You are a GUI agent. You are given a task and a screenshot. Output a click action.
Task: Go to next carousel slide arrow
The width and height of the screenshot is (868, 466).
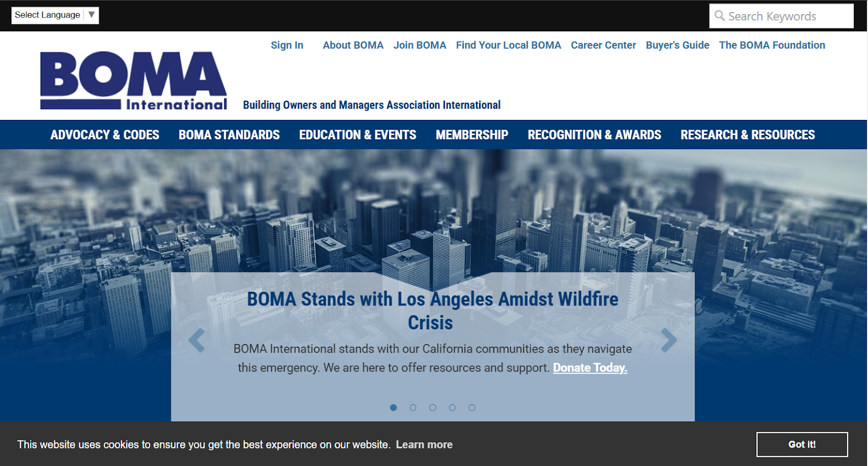click(x=669, y=341)
